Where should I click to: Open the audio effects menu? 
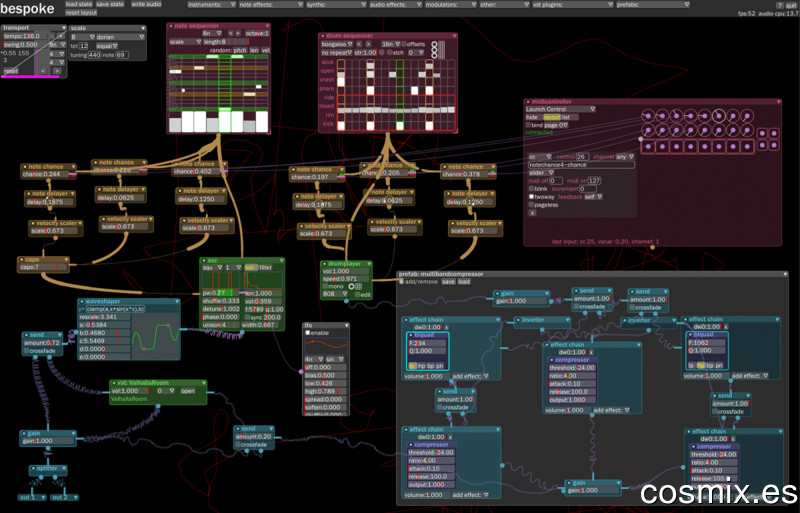(x=395, y=5)
